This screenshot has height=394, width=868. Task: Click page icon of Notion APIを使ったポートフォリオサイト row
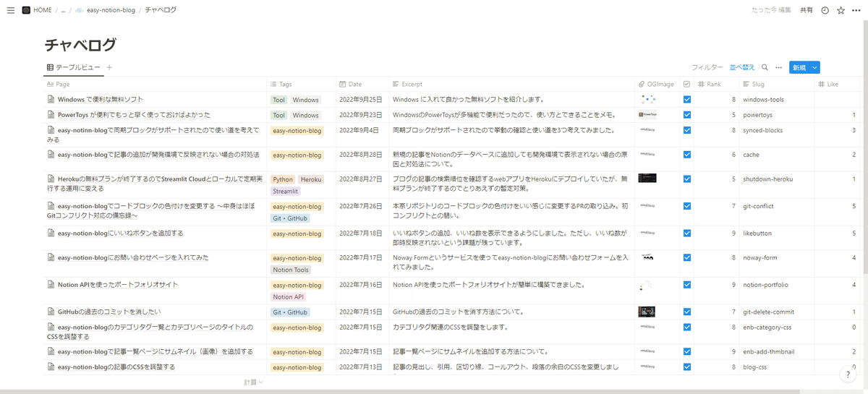[x=51, y=285]
